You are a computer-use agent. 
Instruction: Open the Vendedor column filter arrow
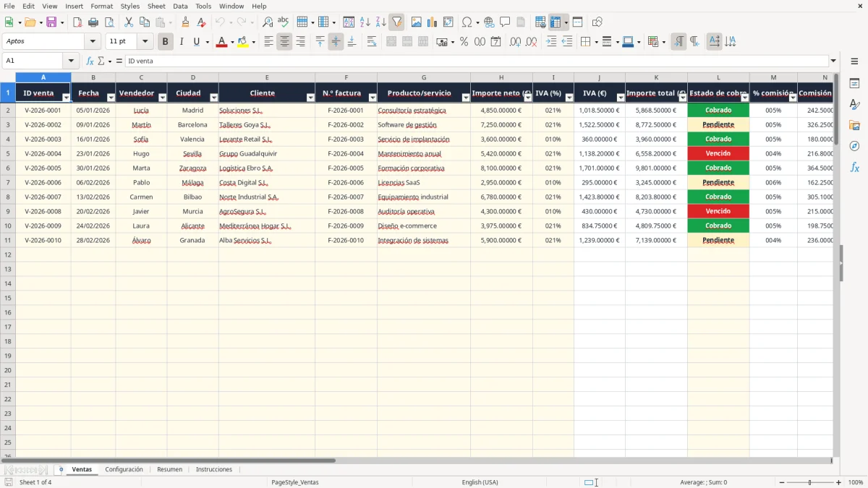162,98
